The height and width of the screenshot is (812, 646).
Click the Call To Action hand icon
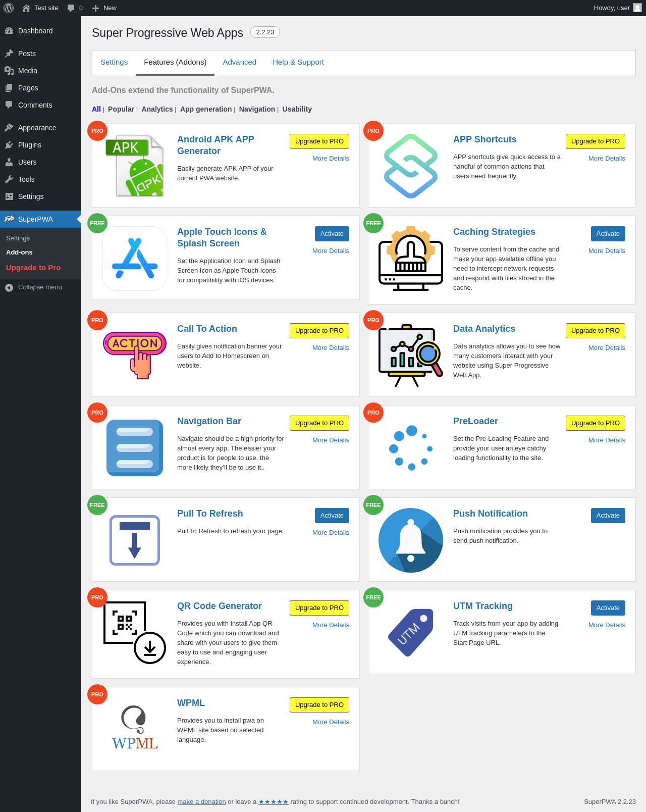(x=135, y=355)
